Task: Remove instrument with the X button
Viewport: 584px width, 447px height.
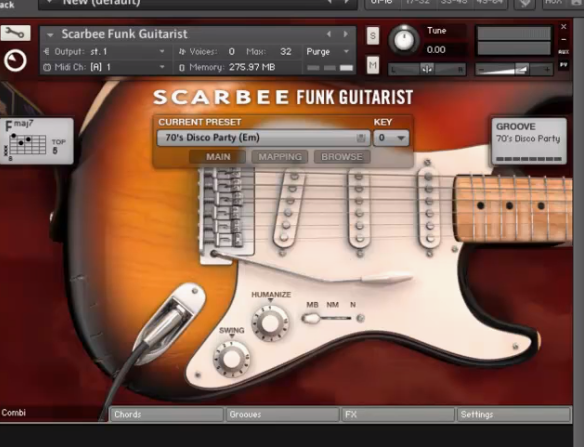Action: pyautogui.click(x=564, y=27)
